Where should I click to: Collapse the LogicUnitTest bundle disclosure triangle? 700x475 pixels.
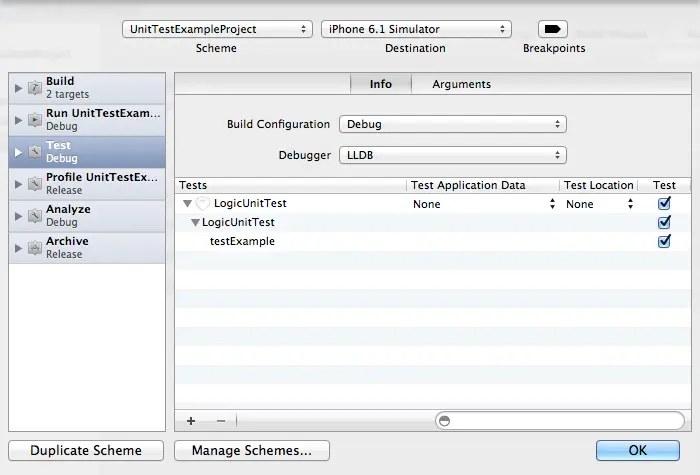(x=188, y=204)
